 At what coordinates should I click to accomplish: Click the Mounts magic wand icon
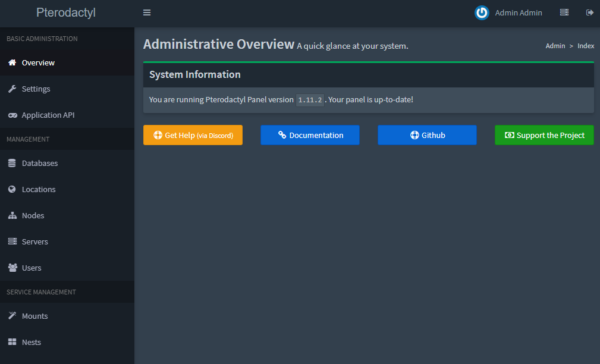[x=12, y=316]
